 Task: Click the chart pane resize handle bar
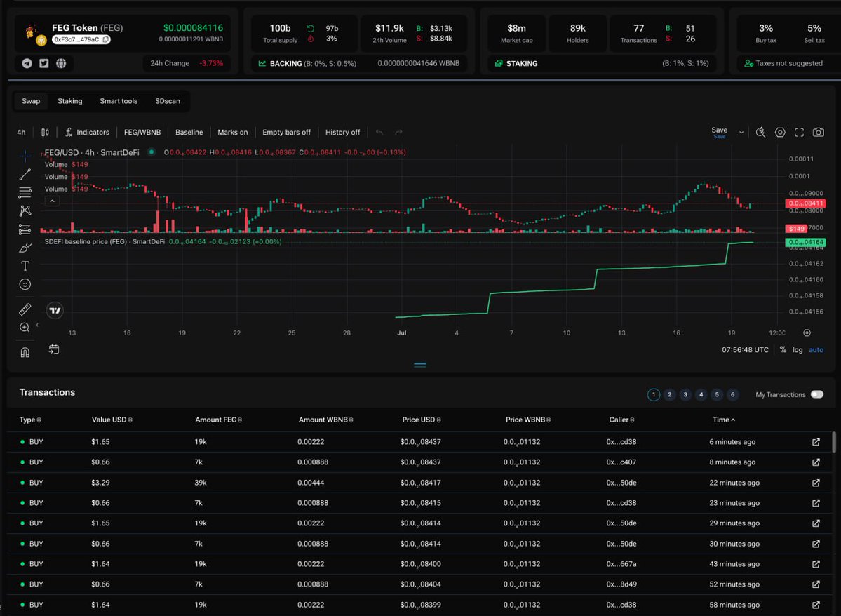coord(420,365)
